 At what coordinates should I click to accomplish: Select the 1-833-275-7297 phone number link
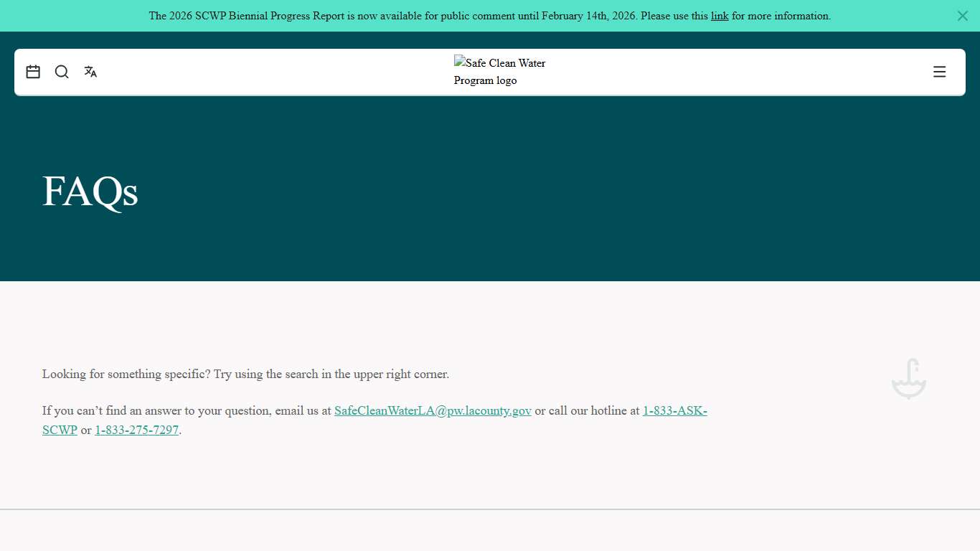tap(136, 430)
